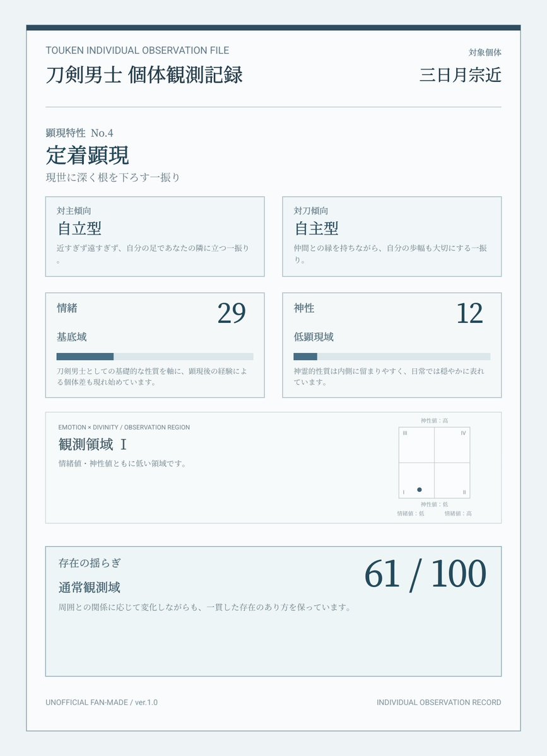
Task: Click the 情緒 card title
Action: coord(67,308)
